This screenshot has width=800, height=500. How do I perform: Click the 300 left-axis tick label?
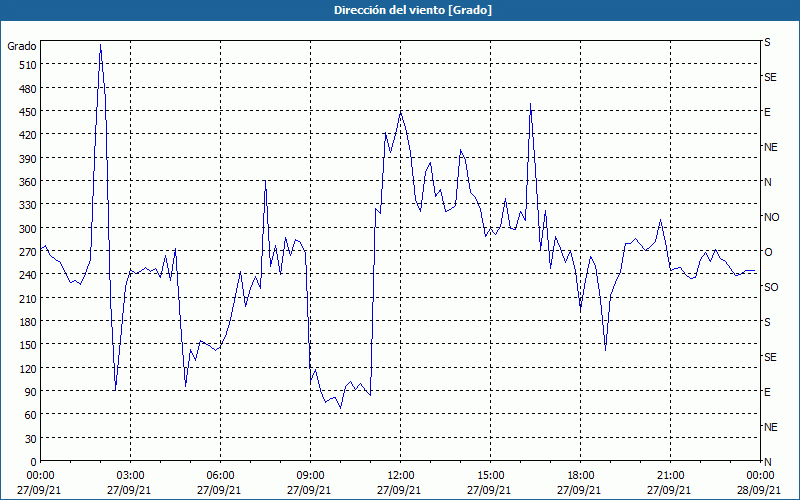[x=28, y=229]
